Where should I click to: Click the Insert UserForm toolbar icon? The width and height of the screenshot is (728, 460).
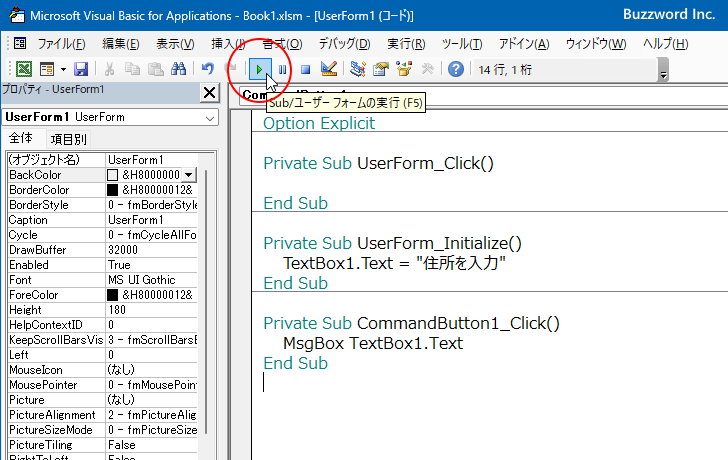(x=47, y=69)
